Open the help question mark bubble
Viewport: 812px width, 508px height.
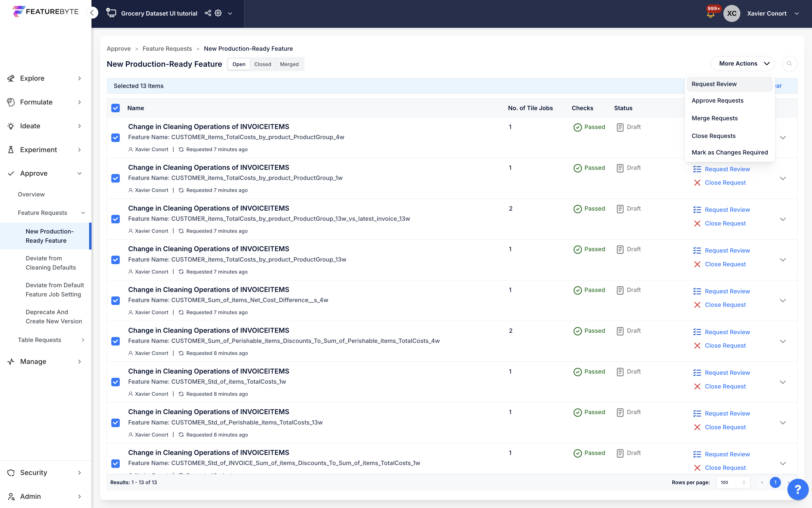(x=798, y=489)
